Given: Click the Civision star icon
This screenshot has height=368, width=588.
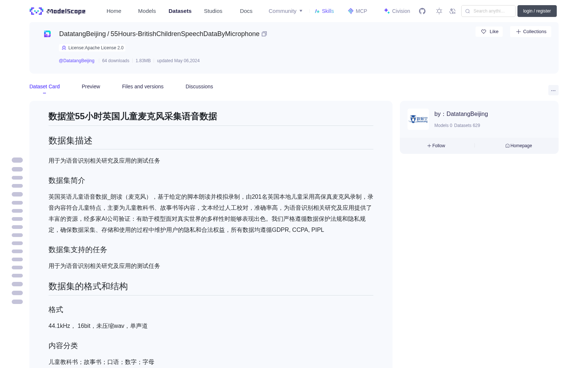Looking at the screenshot, I should [387, 11].
